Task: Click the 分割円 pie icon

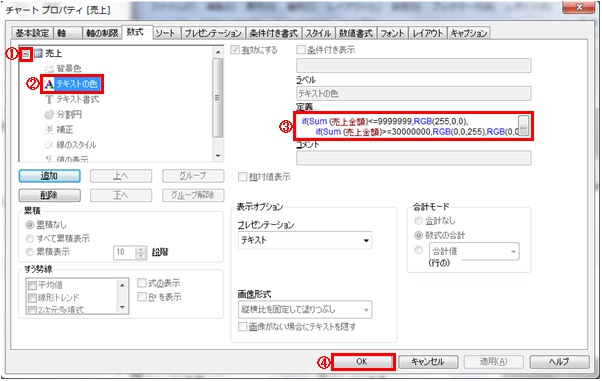Action: tap(49, 114)
